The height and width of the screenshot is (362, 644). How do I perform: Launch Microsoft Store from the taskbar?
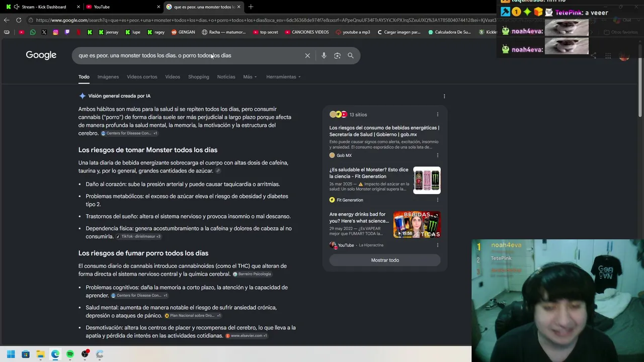pos(26,354)
